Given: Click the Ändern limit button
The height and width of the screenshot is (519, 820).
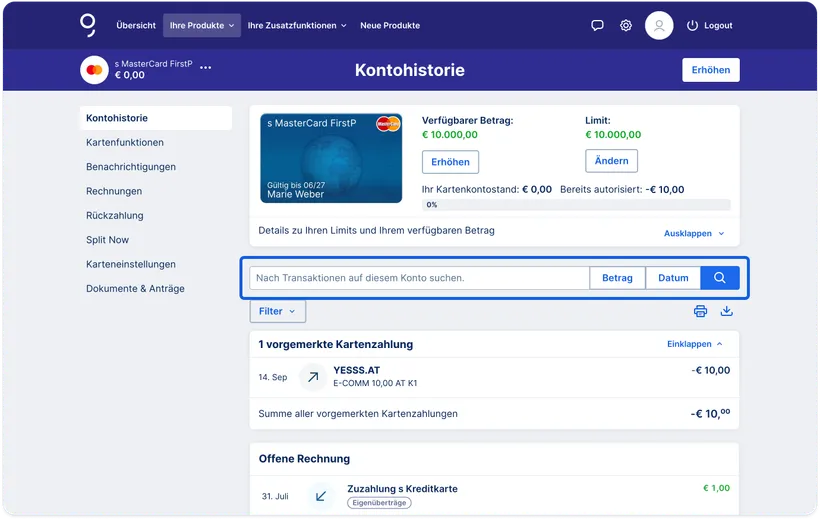Looking at the screenshot, I should pyautogui.click(x=611, y=161).
